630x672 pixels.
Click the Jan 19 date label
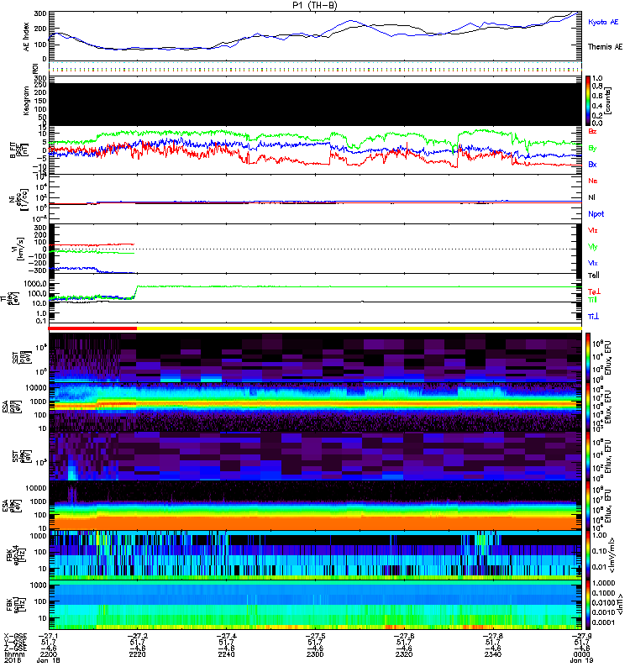coord(581,660)
